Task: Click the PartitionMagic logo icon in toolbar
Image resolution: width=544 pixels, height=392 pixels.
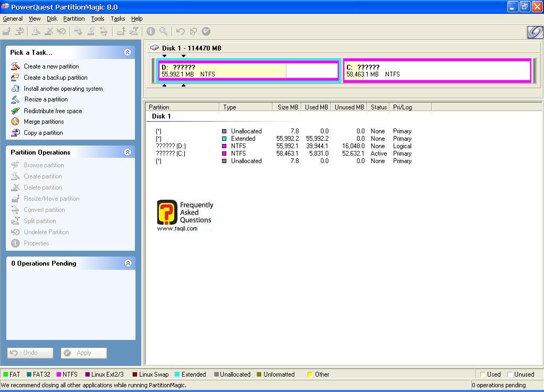Action: 534,32
